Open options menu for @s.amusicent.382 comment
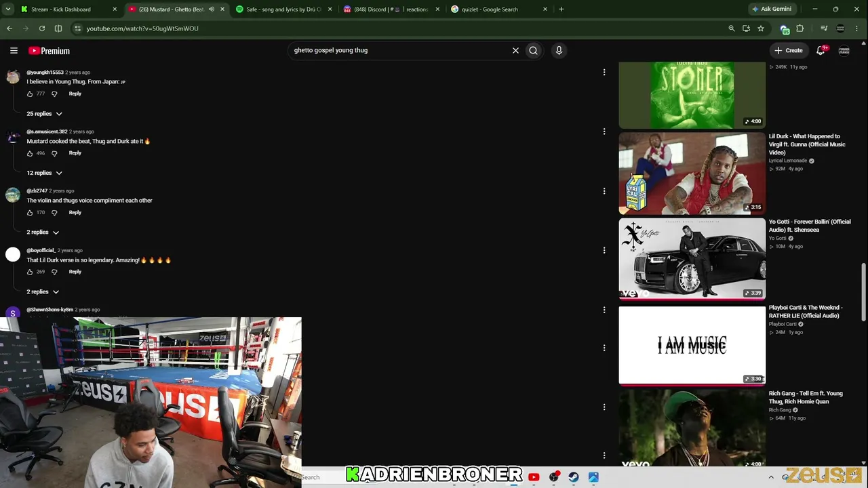The width and height of the screenshot is (868, 488). (x=604, y=131)
